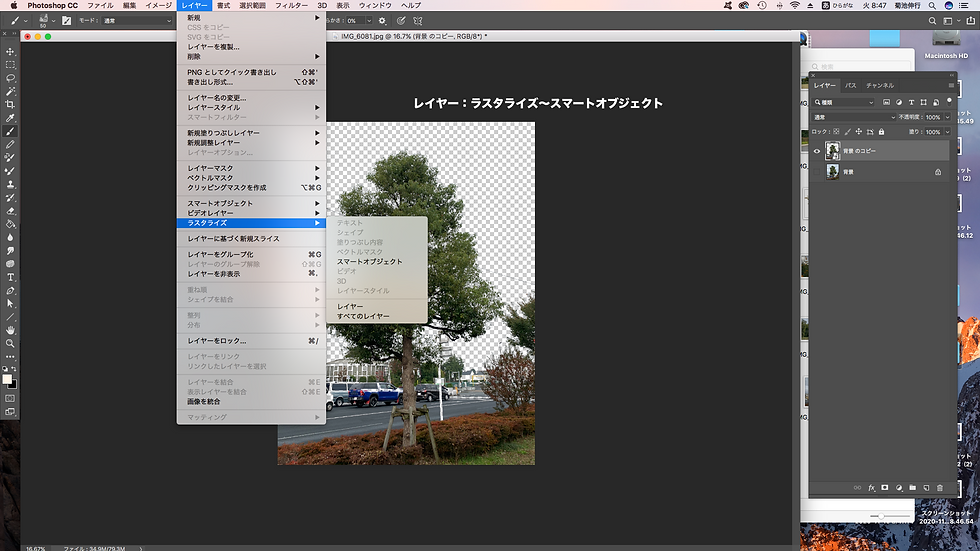Click the layer style fx icon

(871, 488)
